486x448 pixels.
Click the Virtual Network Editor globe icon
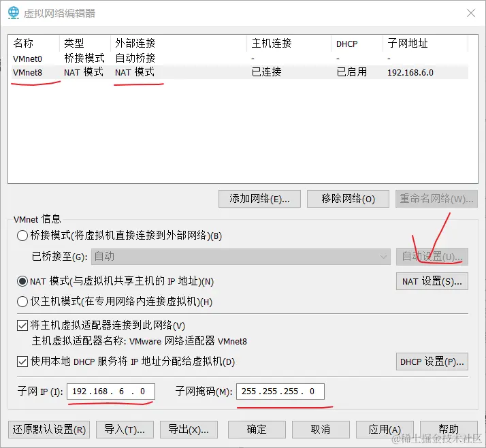(x=14, y=13)
